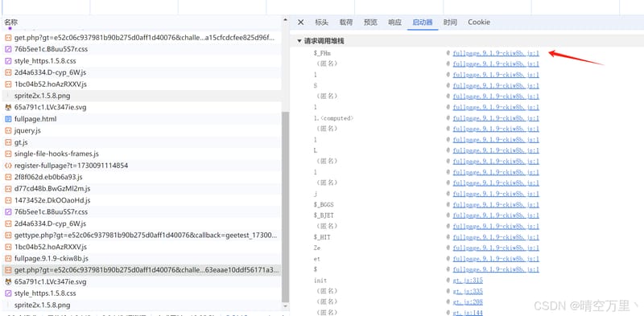This screenshot has width=644, height=316.
Task: Click the register-fullpage request type icon
Action: pos(8,166)
